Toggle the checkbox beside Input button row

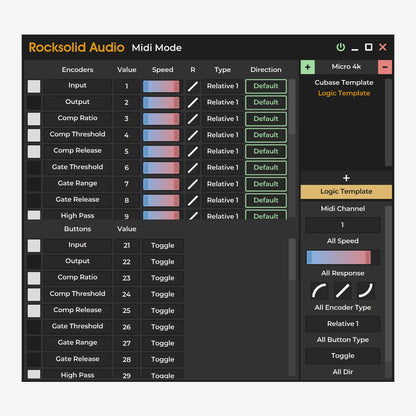point(34,246)
